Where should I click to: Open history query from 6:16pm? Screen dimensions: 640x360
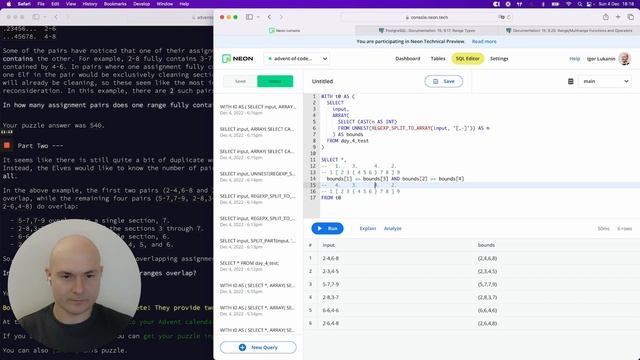coord(258,109)
